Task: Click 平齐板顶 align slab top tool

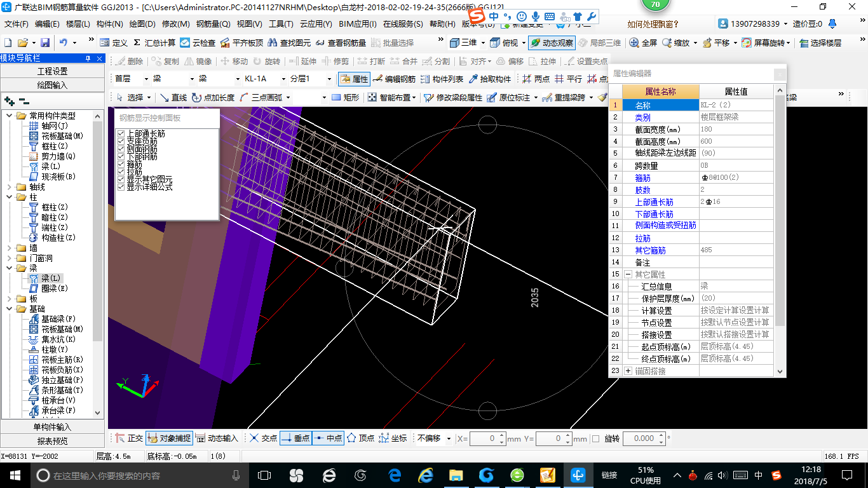Action: 241,43
